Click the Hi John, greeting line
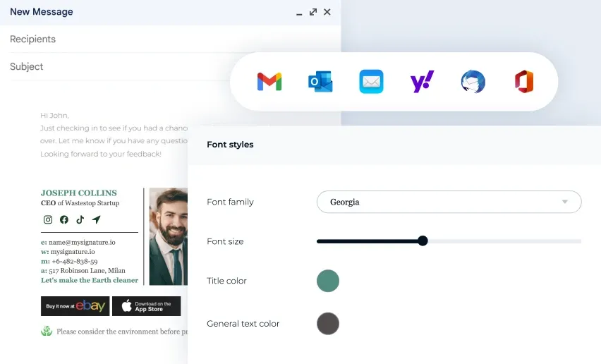 [x=54, y=115]
